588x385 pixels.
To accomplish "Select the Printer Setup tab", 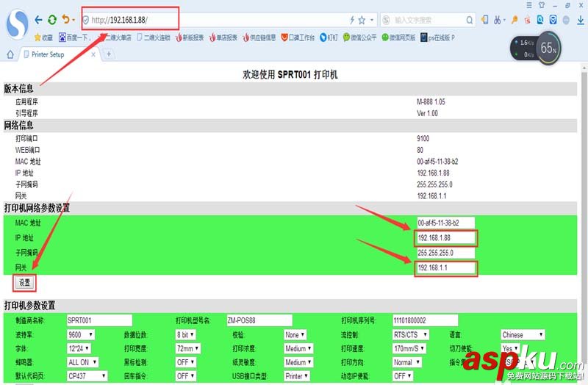I will pos(59,54).
